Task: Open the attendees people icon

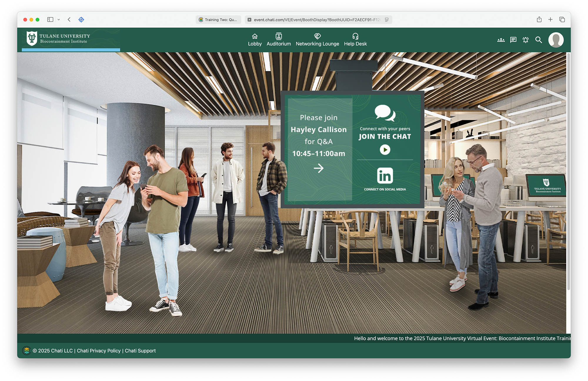Action: coord(501,40)
